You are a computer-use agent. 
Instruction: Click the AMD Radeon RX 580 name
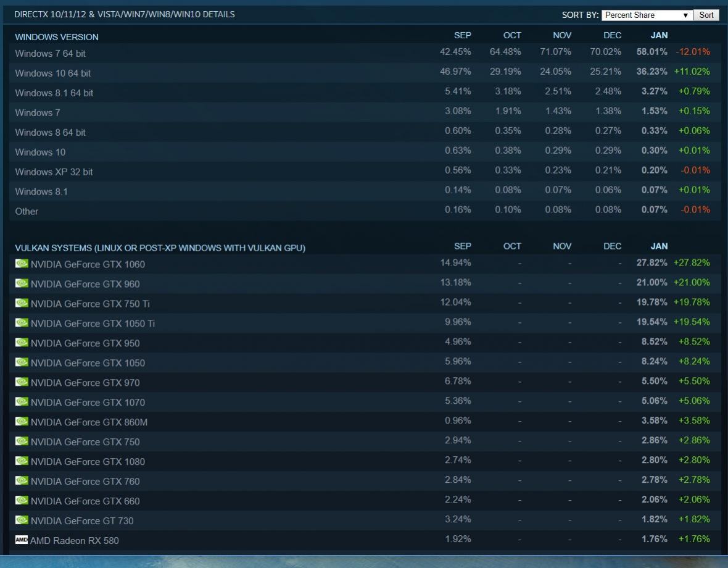point(74,541)
